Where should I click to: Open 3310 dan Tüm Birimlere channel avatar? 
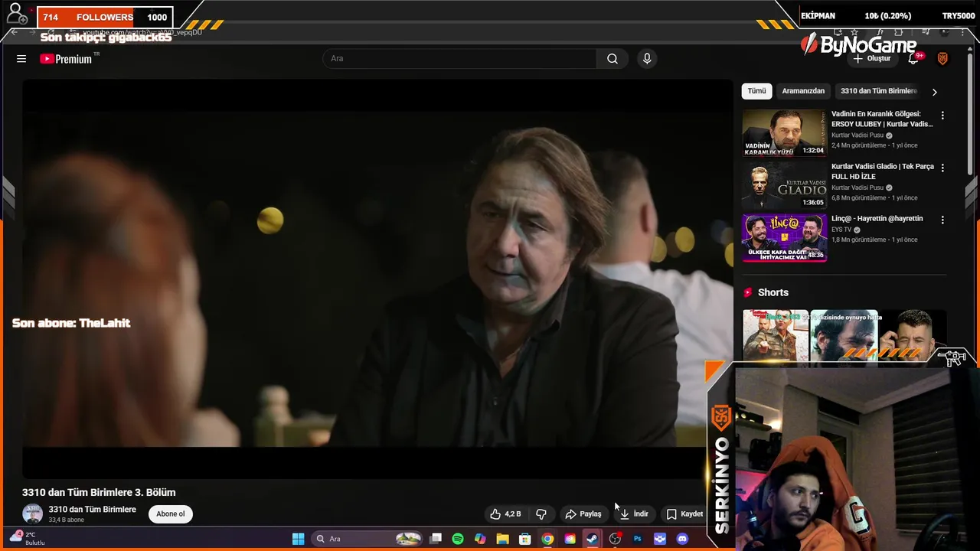[33, 514]
